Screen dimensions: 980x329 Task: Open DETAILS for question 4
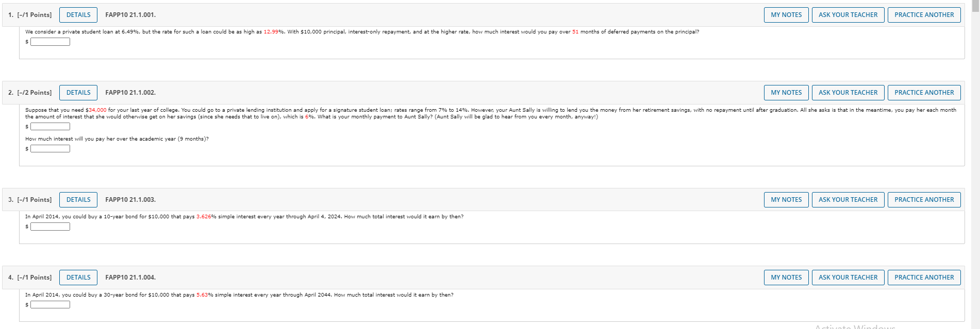[78, 277]
